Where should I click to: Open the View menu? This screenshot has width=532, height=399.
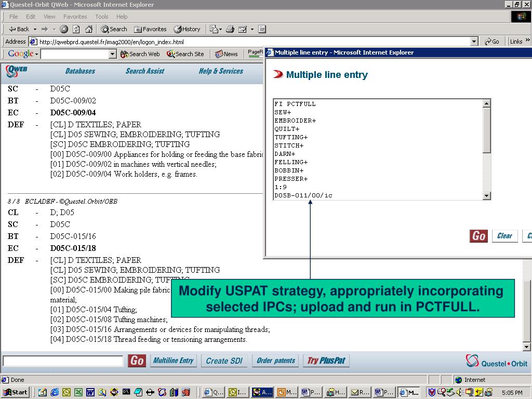49,17
